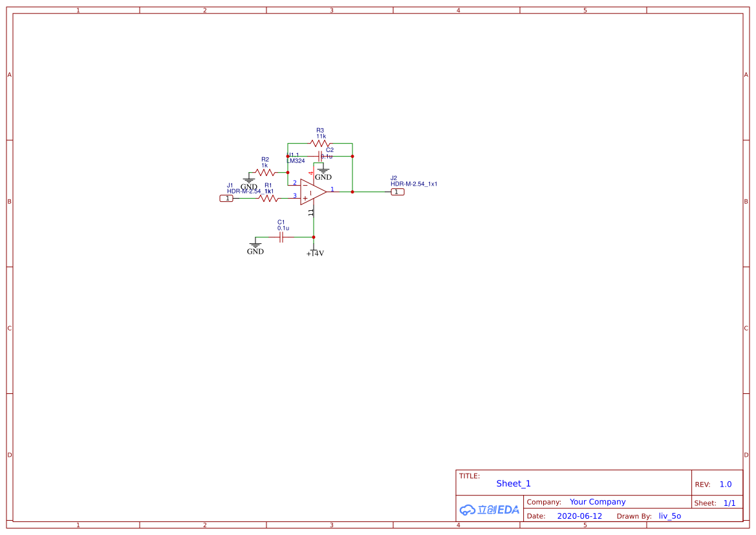Viewport: 756px width, 535px height.
Task: Select the R1 1k1 input resistor symbol
Action: point(268,198)
